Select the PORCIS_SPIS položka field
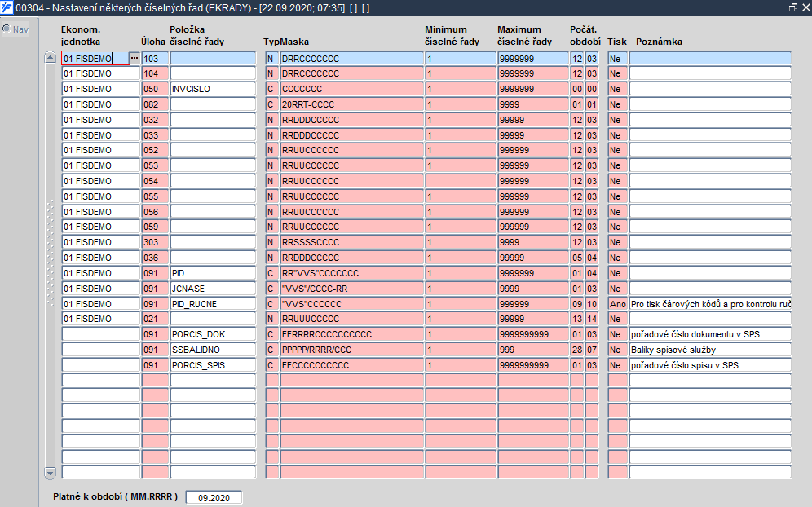This screenshot has height=507, width=812. tap(213, 366)
